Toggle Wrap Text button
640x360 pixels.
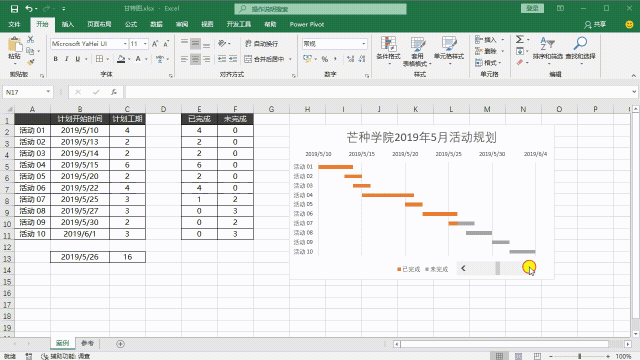(x=262, y=44)
